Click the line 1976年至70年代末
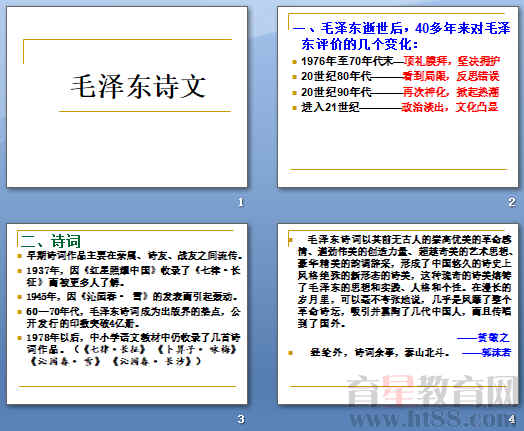 [400, 61]
